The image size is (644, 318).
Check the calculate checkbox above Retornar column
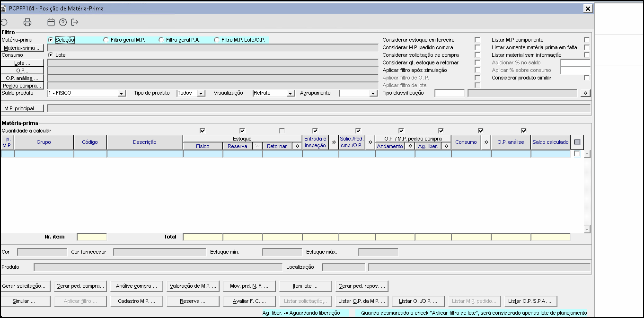pos(282,131)
